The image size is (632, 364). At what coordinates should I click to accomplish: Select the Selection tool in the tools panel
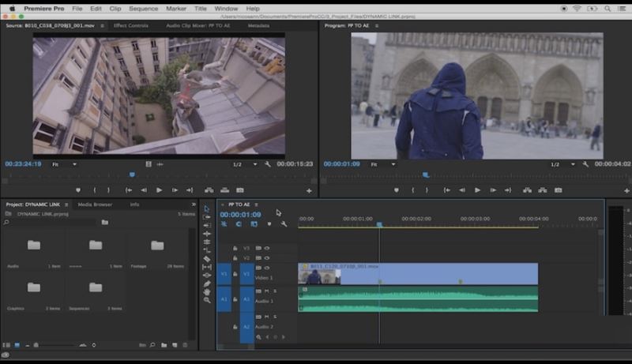pos(207,208)
